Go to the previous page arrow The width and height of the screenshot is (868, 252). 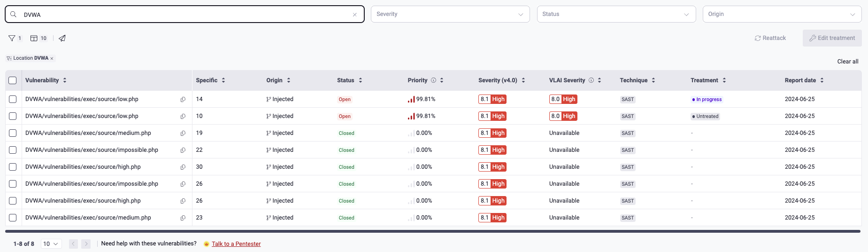coord(74,244)
